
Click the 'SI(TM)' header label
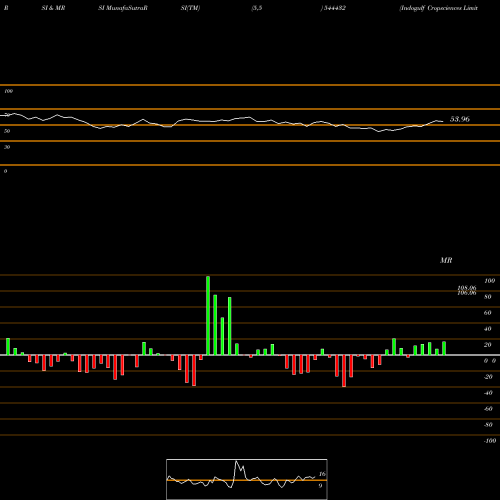coord(190,8)
